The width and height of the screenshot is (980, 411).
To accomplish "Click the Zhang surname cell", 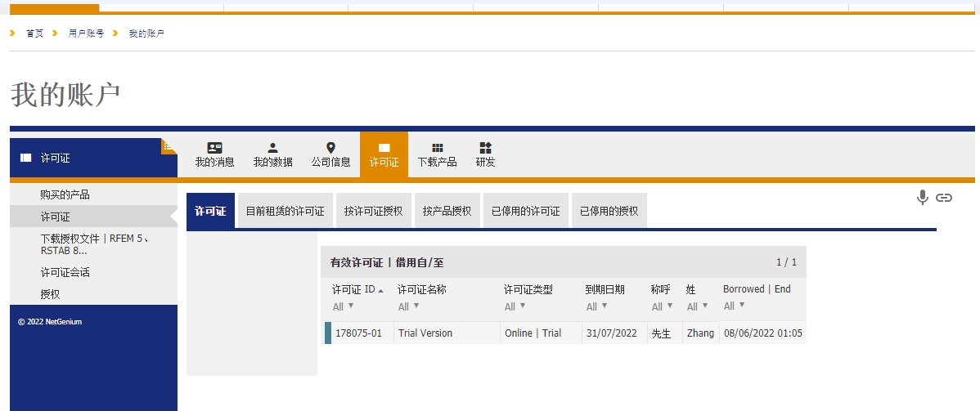I will 700,333.
